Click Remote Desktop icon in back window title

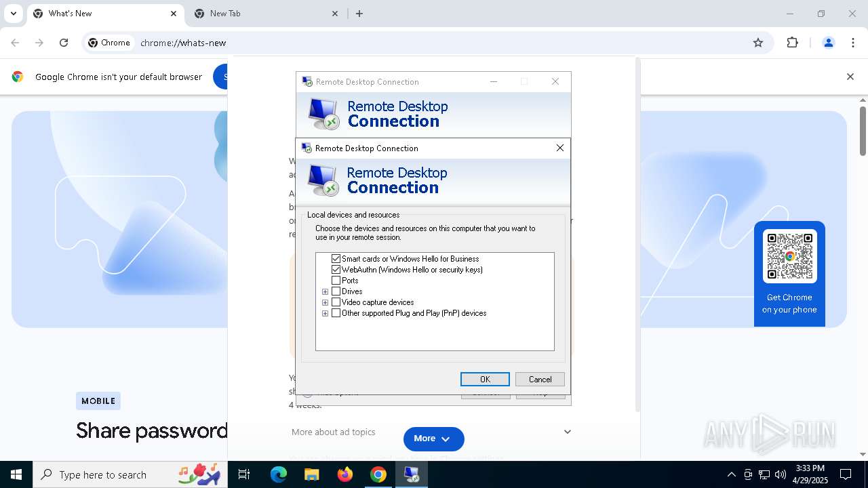307,81
